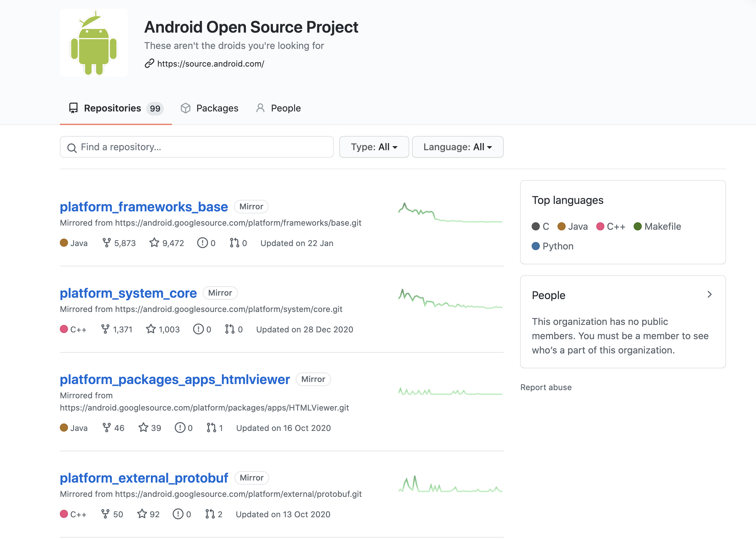
Task: Click the activity sparkline for platform_system_core
Action: coord(450,299)
